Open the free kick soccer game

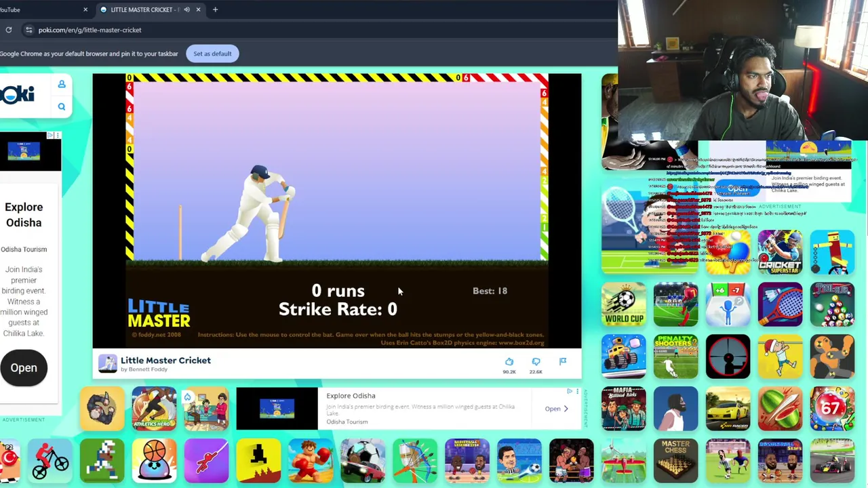click(x=676, y=304)
